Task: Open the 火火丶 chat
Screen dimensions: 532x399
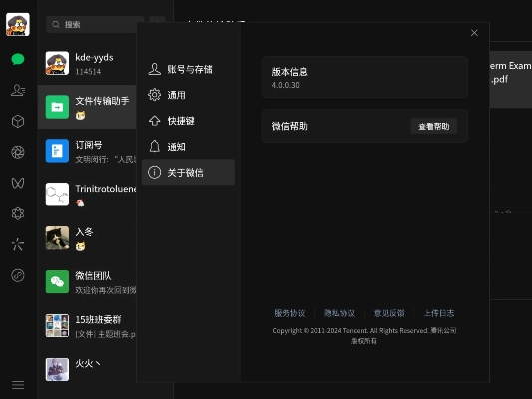Action: click(87, 369)
